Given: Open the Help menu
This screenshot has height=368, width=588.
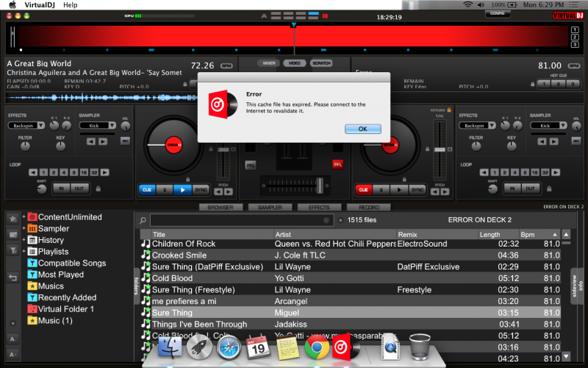Looking at the screenshot, I should pos(70,5).
